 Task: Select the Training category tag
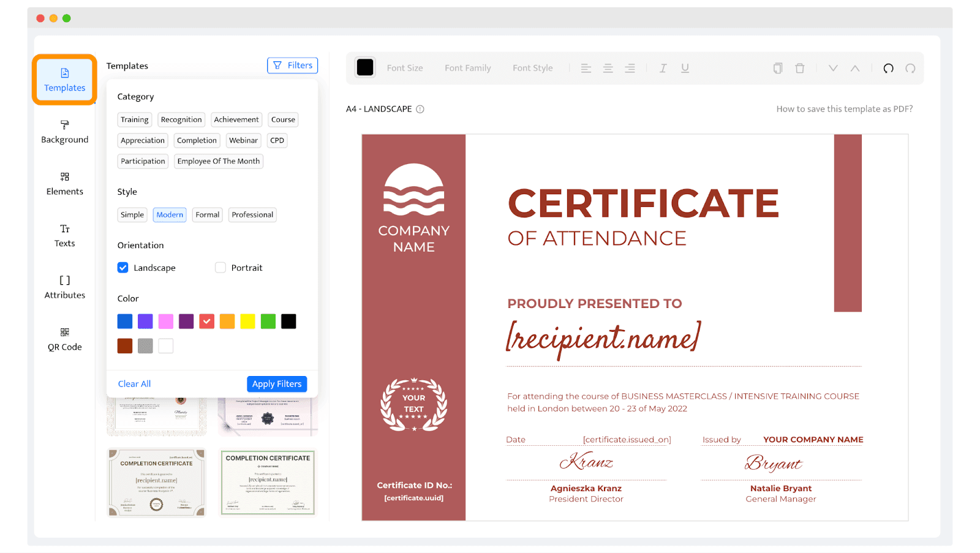(134, 119)
